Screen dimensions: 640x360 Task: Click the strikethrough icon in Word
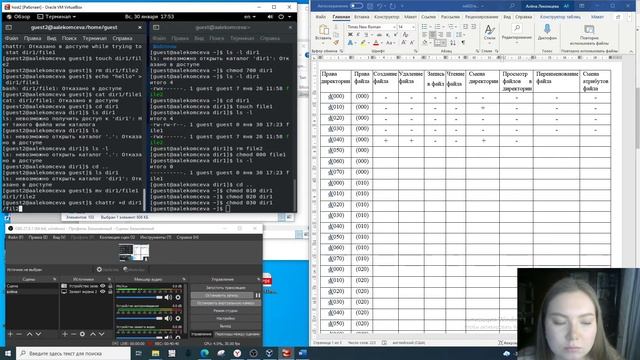pyautogui.click(x=379, y=35)
